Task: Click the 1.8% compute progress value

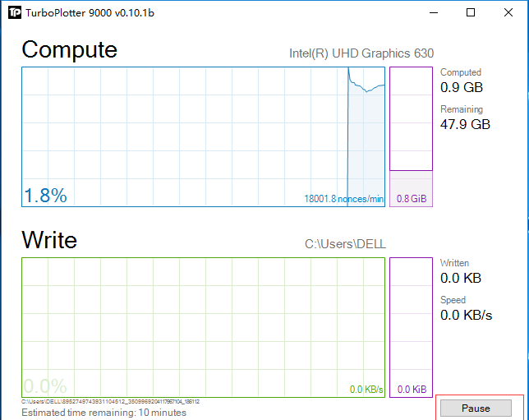Action: point(45,196)
